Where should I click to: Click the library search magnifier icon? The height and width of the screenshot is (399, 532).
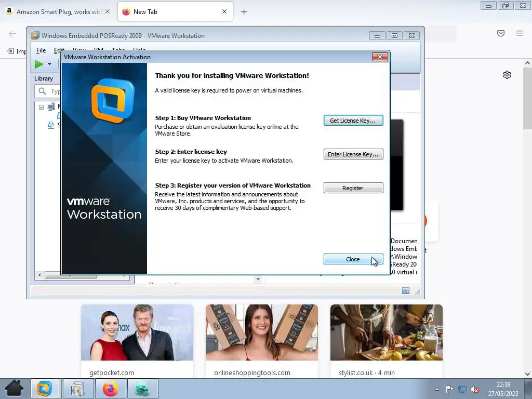pos(43,91)
